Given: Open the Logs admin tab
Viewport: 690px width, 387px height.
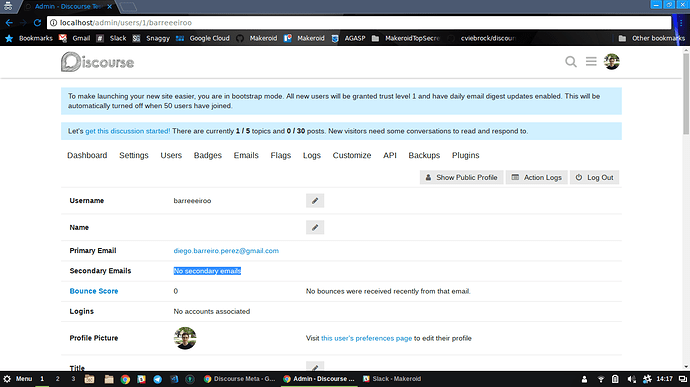Looking at the screenshot, I should click(x=312, y=155).
